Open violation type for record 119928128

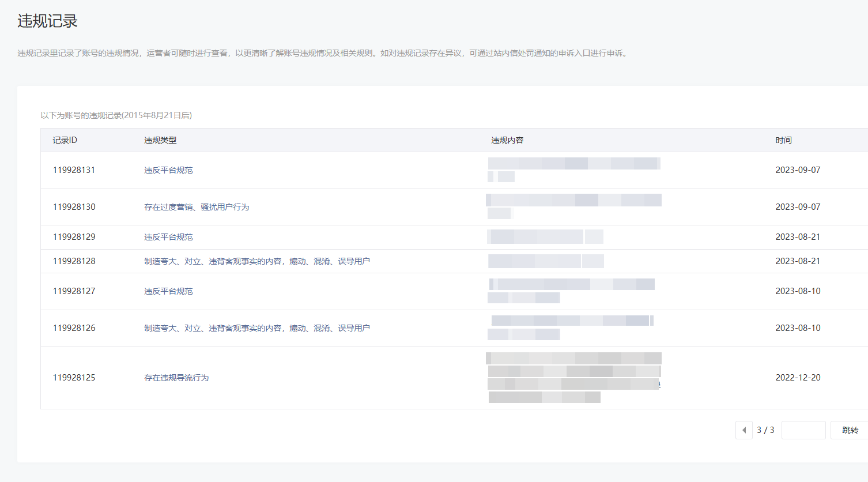pos(256,261)
